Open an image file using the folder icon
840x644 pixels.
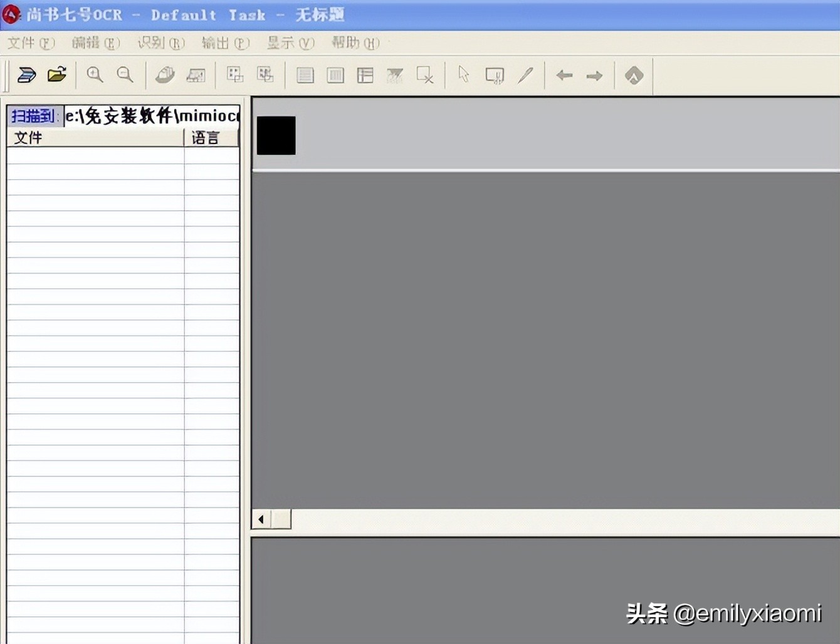[x=57, y=75]
